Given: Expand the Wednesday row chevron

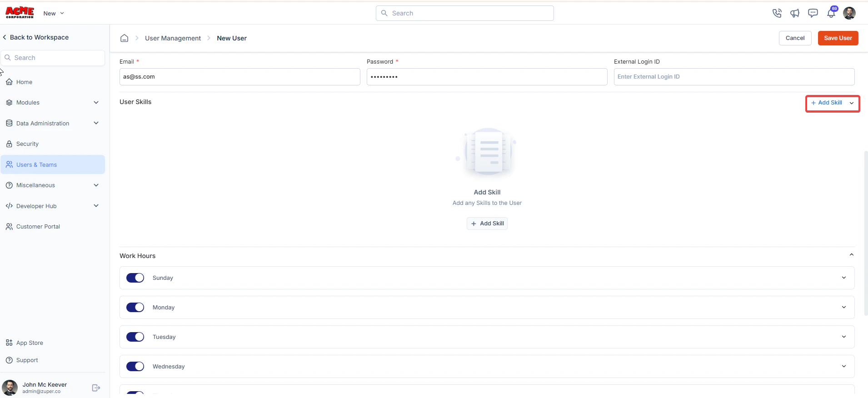Looking at the screenshot, I should click(x=844, y=366).
